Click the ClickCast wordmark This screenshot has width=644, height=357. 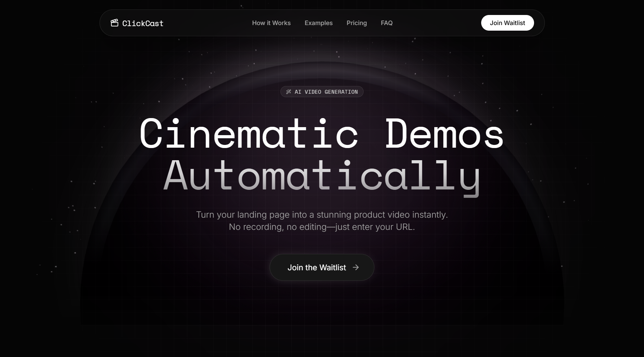[143, 23]
